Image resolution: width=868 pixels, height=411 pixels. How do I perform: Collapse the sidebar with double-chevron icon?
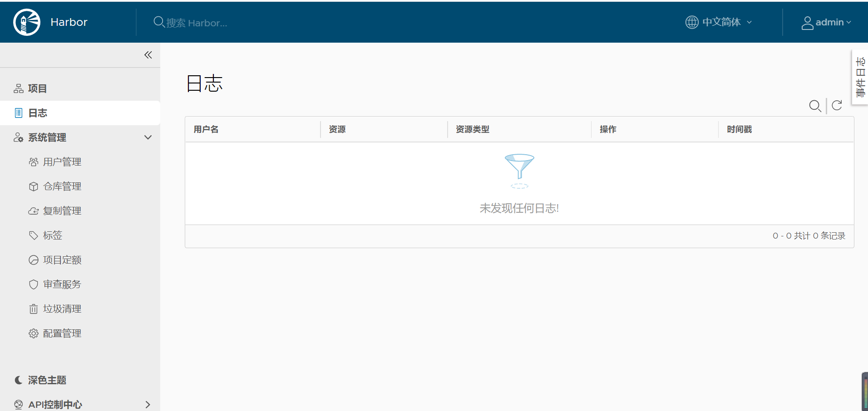tap(148, 55)
